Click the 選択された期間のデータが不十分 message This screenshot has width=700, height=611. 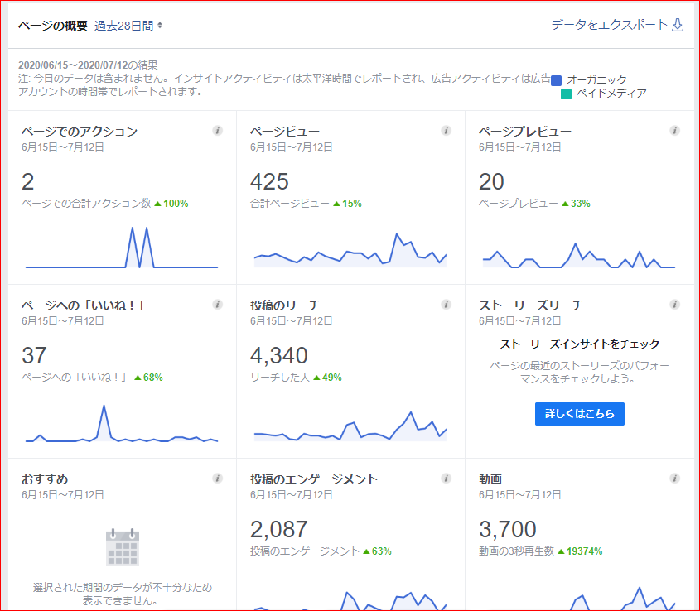tap(123, 594)
